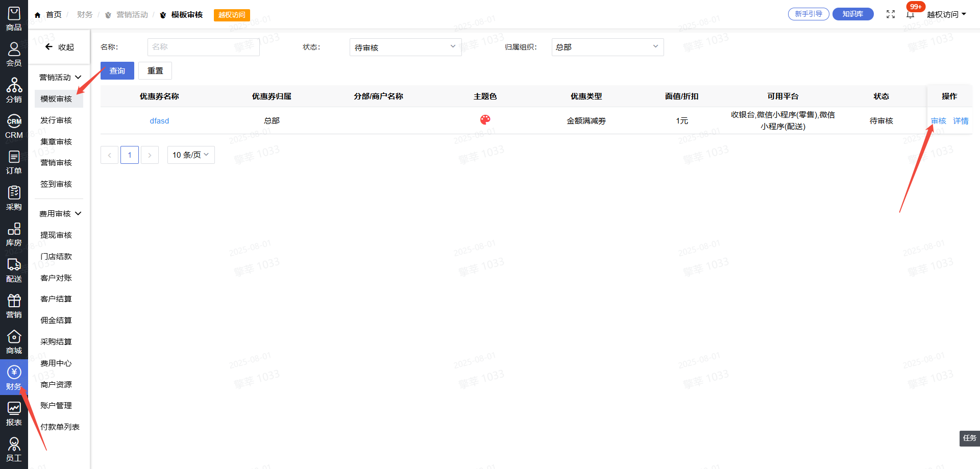The height and width of the screenshot is (469, 980).
Task: Click the 审核 link for dfasd
Action: (938, 121)
